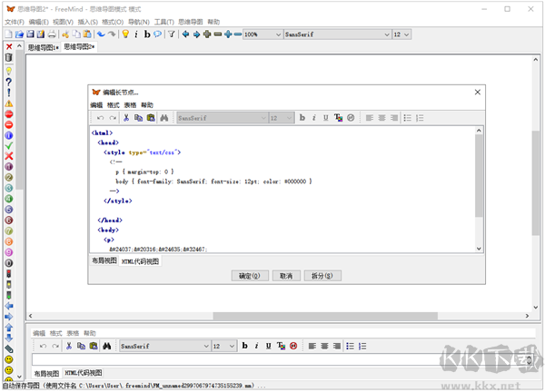This screenshot has height=392, width=545.
Task: Click the paste icon in bottom note editor
Action: [x=94, y=346]
